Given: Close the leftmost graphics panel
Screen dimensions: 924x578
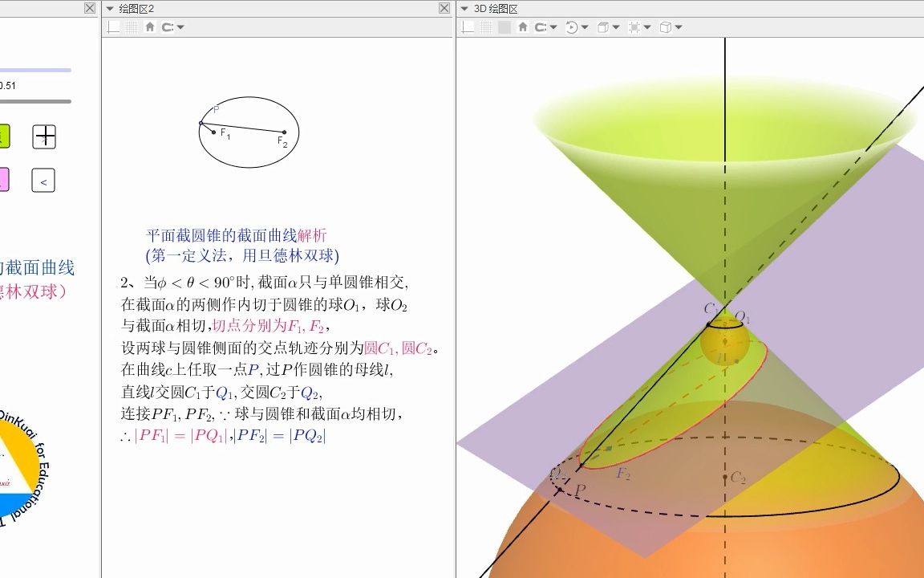Looking at the screenshot, I should click(x=90, y=8).
